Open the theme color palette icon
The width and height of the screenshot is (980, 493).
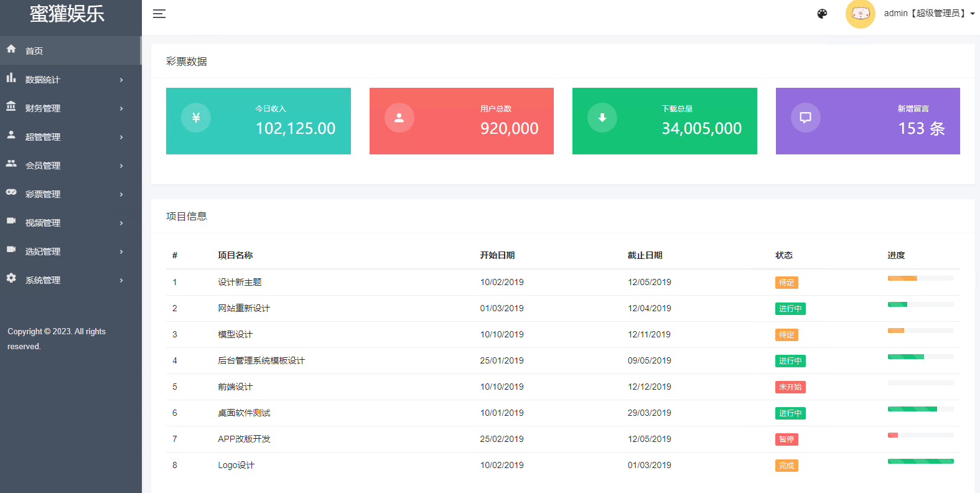(x=822, y=14)
